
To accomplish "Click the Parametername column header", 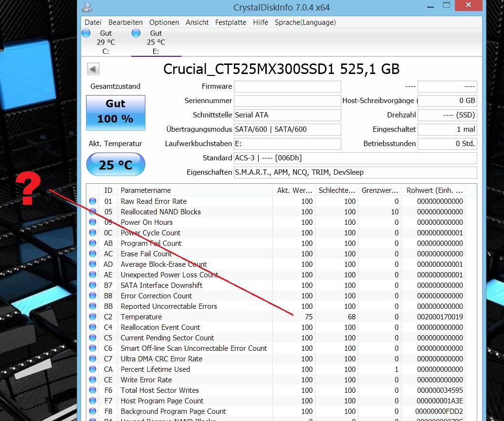I will tap(195, 190).
